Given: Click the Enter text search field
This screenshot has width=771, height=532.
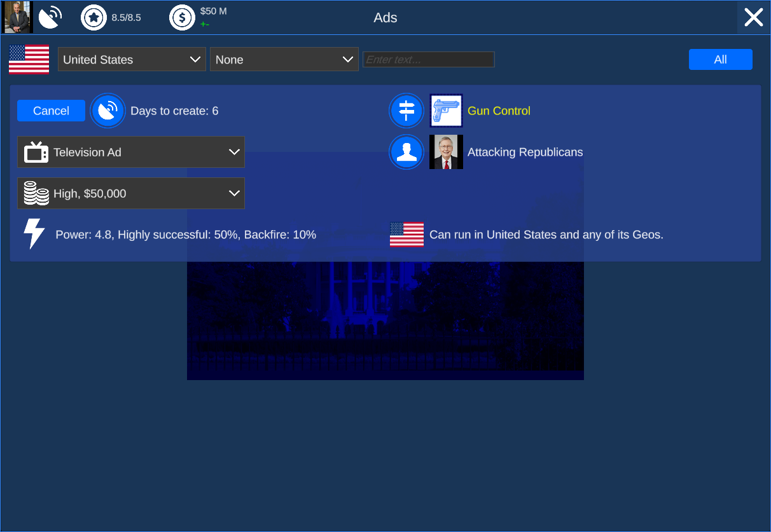Looking at the screenshot, I should point(428,60).
